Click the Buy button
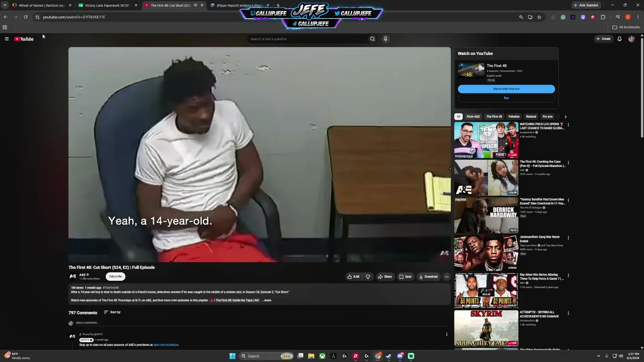The width and height of the screenshot is (644, 362). coord(506,98)
